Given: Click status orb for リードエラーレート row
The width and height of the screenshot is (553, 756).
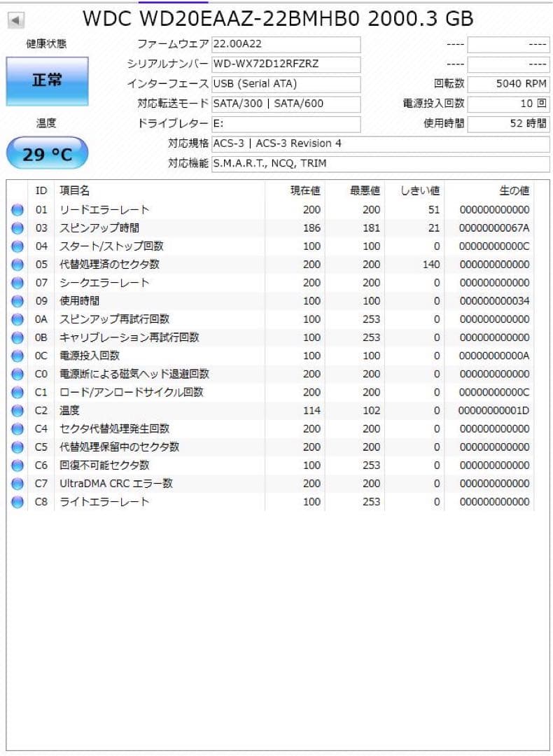Looking at the screenshot, I should click(17, 210).
